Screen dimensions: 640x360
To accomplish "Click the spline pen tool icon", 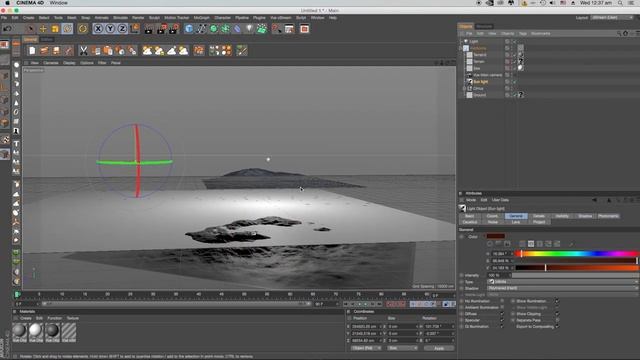I will (201, 29).
